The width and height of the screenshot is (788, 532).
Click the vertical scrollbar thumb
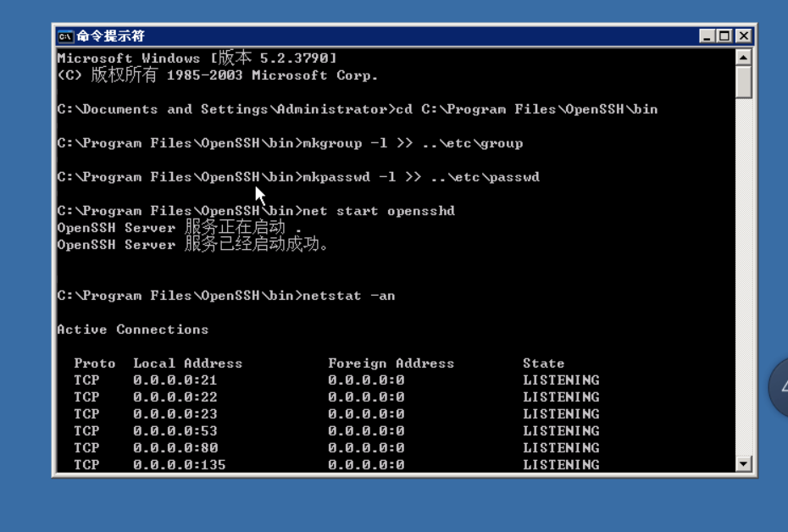[743, 82]
